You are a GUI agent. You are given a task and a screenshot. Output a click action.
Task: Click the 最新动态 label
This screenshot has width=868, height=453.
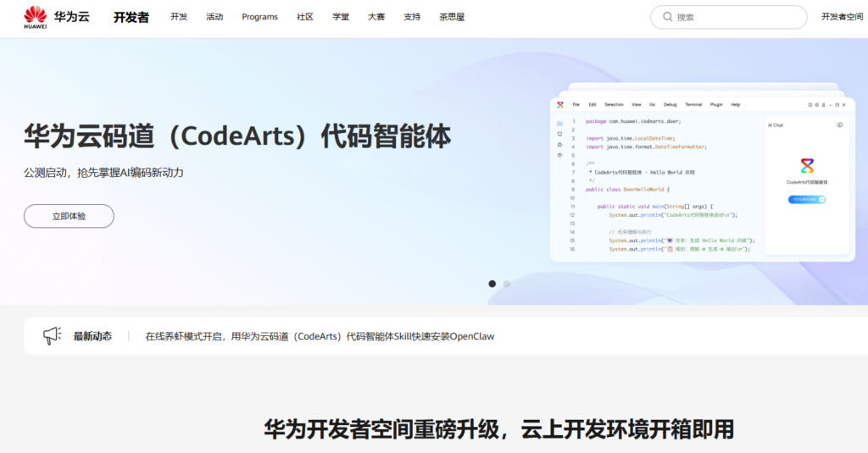[92, 336]
